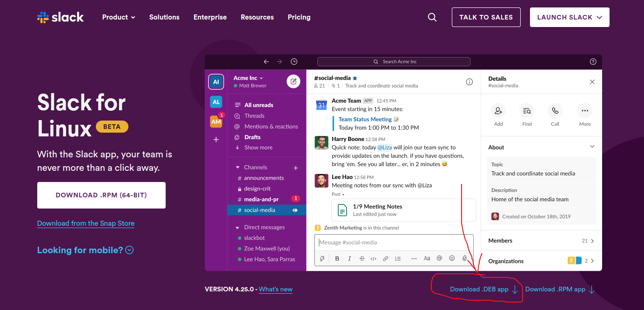The image size is (644, 310).
Task: Open the Resources menu item
Action: (257, 17)
